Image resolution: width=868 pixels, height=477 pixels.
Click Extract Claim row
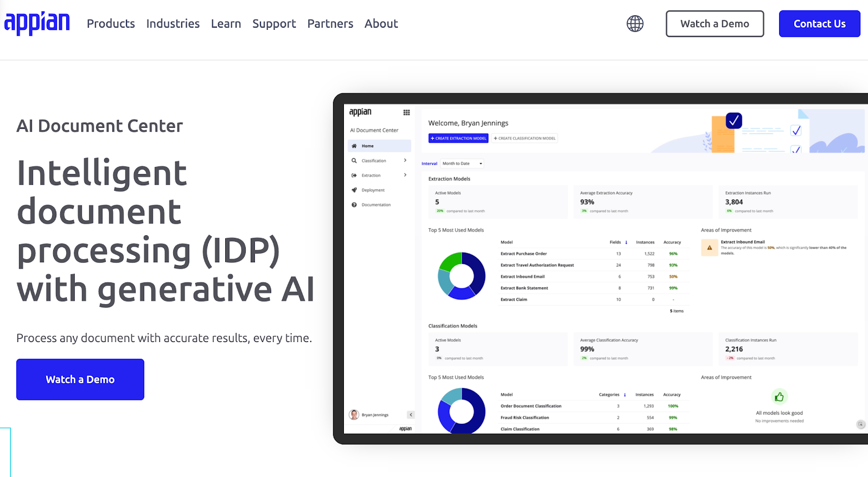tap(594, 299)
